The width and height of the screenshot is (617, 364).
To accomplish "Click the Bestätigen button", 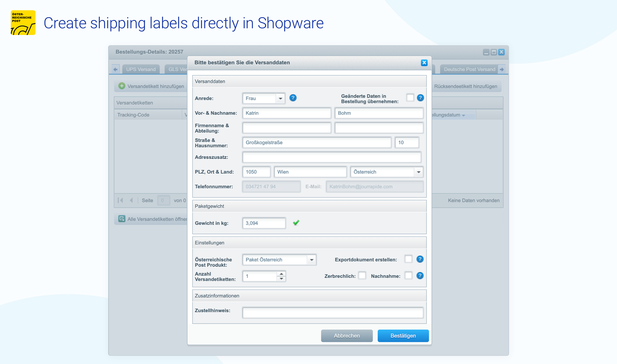I will (x=403, y=336).
